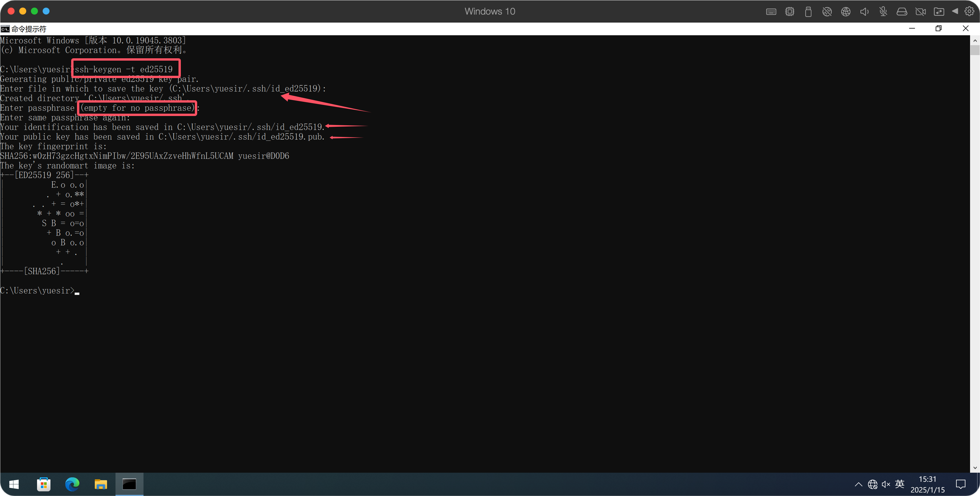Select the network globe icon on the VM toolbar
This screenshot has height=496, width=980.
click(x=846, y=11)
